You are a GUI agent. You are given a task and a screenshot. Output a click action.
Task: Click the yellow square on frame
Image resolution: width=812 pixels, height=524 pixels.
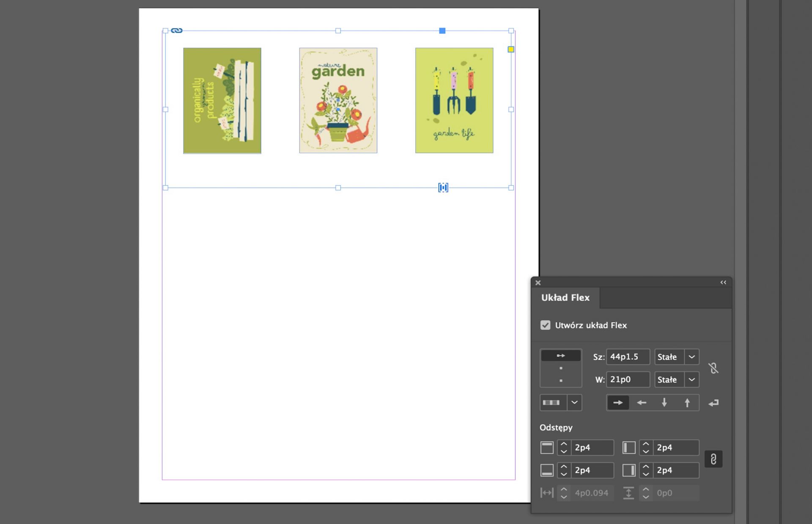[x=511, y=49]
